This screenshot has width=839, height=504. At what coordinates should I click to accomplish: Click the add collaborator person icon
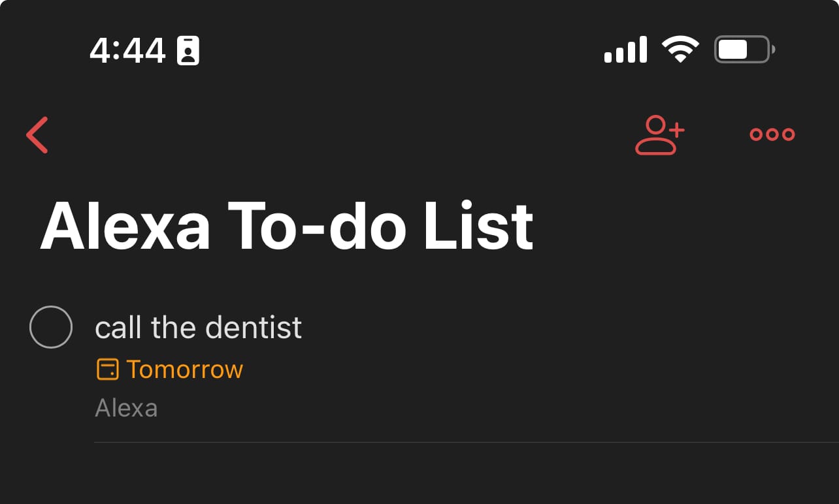tap(659, 135)
